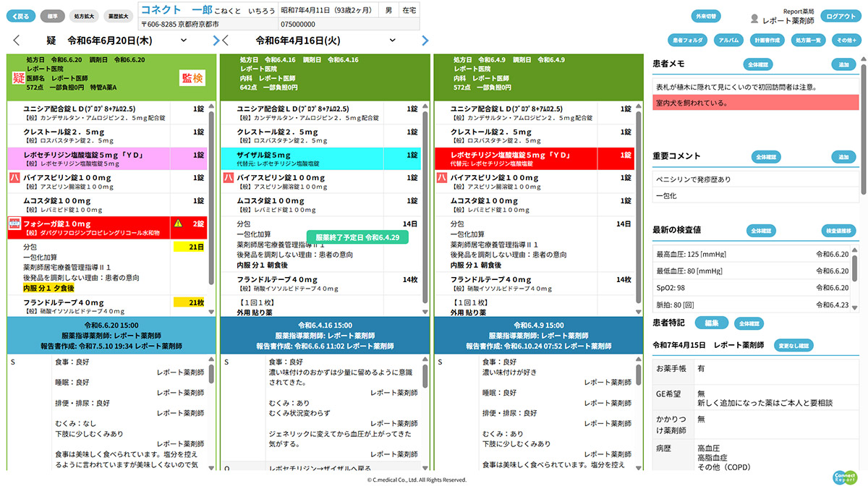The width and height of the screenshot is (868, 489).
Task: Open the 検査値推移 view
Action: tap(840, 230)
